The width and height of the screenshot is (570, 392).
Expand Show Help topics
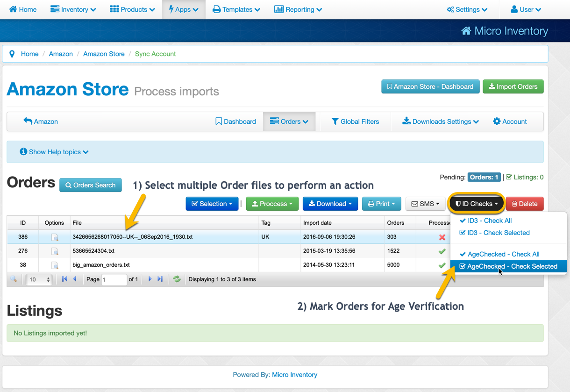point(54,152)
